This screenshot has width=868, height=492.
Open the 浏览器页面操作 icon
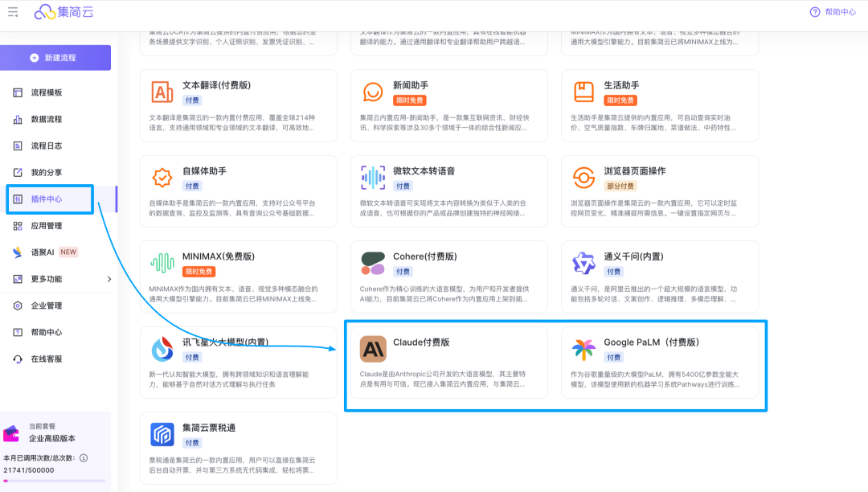583,177
